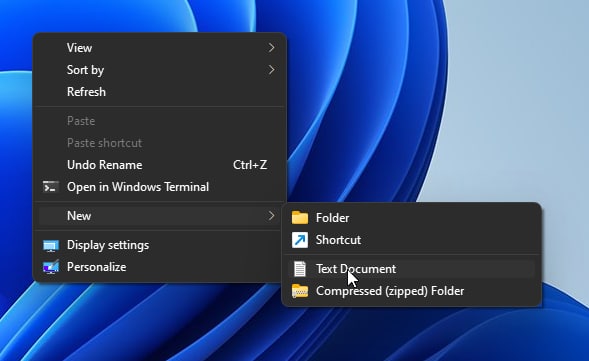Open the Sort by menu entry
Image resolution: width=589 pixels, height=361 pixels.
pyautogui.click(x=160, y=69)
